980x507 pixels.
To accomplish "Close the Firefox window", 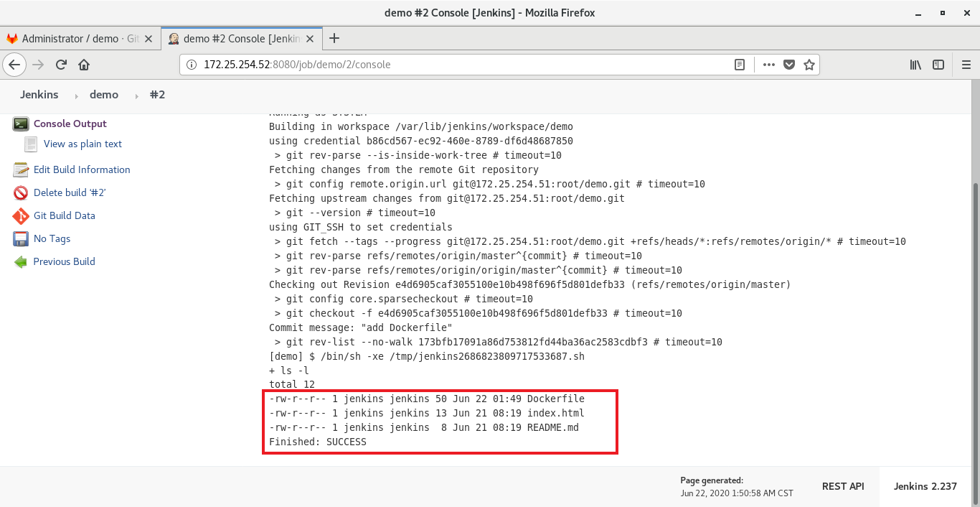I will (965, 13).
